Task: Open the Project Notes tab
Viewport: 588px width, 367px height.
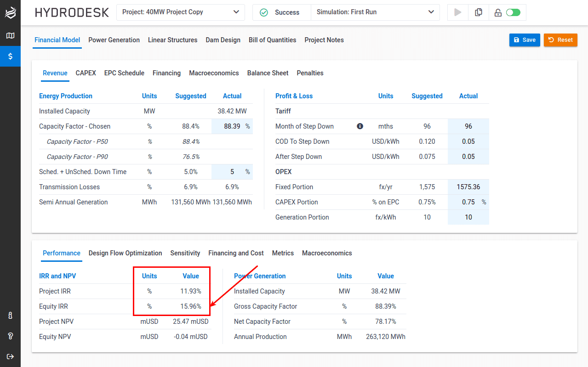Action: tap(324, 40)
